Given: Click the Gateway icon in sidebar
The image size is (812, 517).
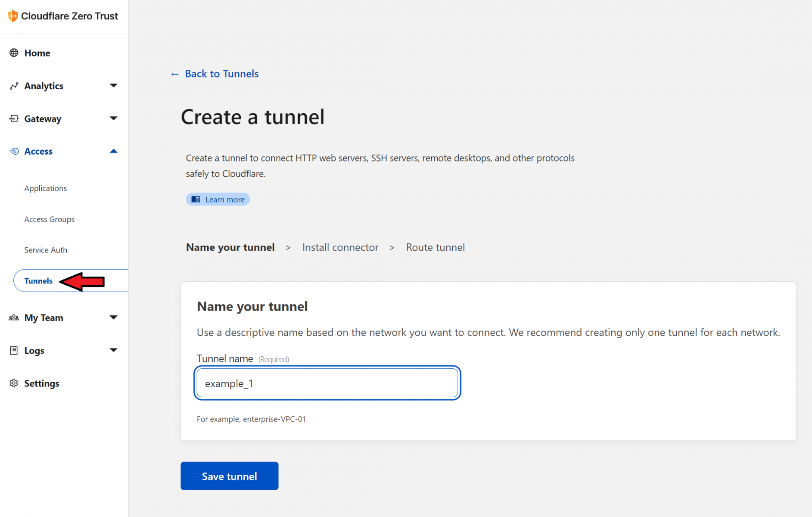Looking at the screenshot, I should click(x=14, y=118).
